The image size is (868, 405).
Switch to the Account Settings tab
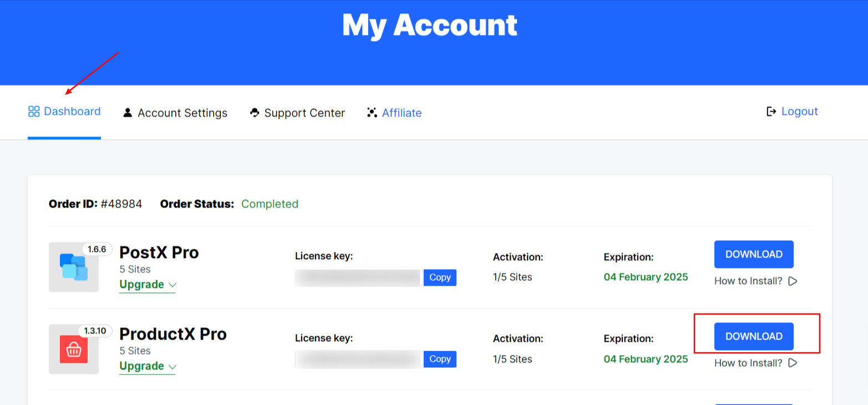coord(183,113)
